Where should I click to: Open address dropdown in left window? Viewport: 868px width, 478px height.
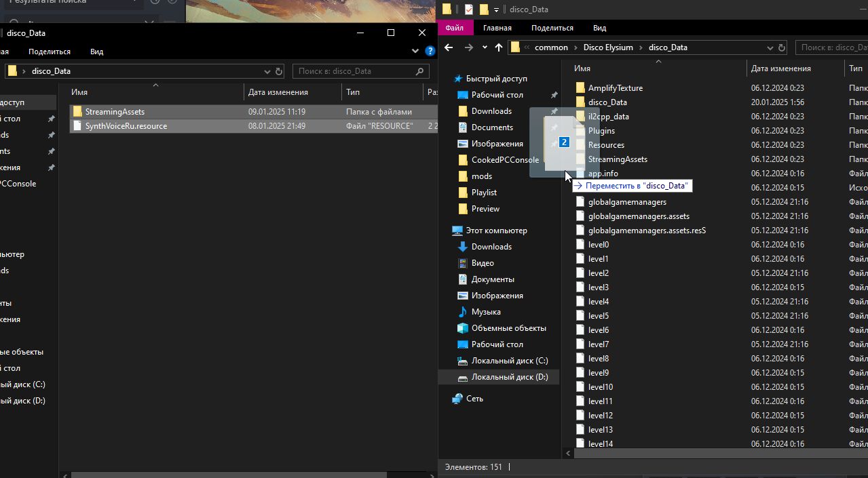266,71
